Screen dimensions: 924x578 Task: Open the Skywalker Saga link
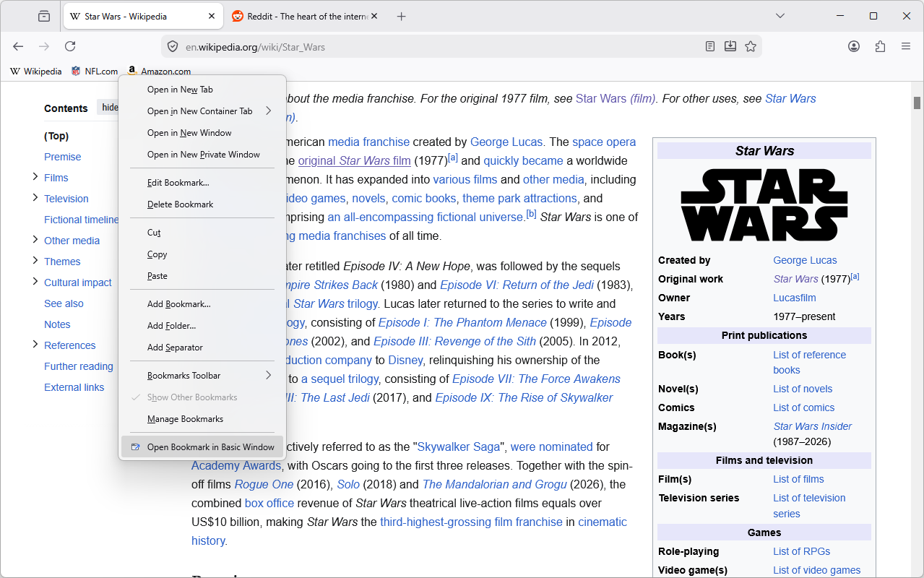459,447
